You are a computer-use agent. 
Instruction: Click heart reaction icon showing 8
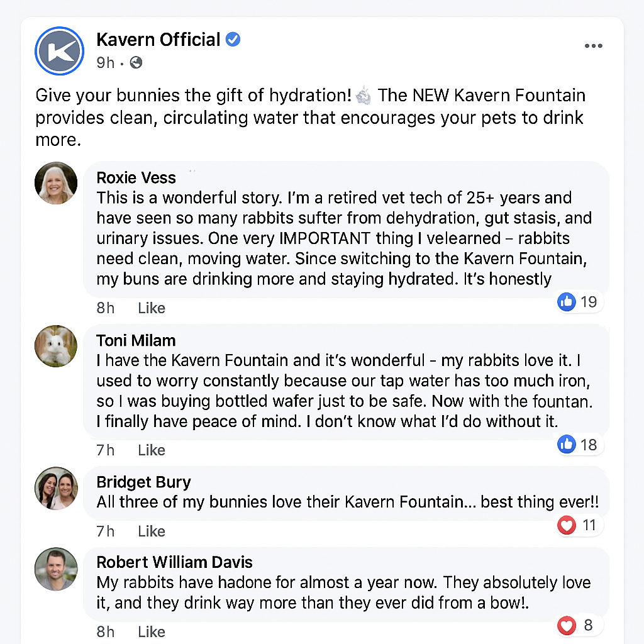click(x=567, y=625)
